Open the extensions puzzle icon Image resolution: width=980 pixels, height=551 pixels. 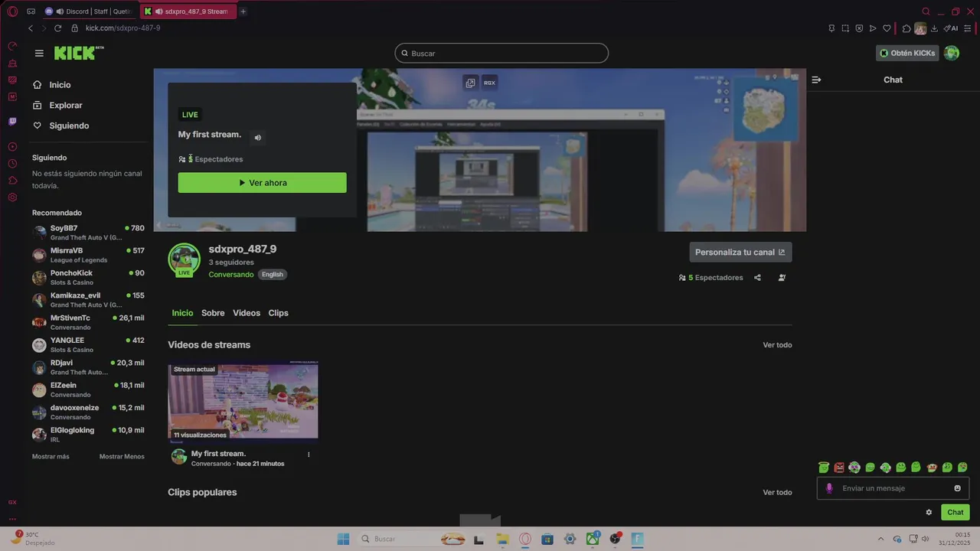tap(906, 28)
